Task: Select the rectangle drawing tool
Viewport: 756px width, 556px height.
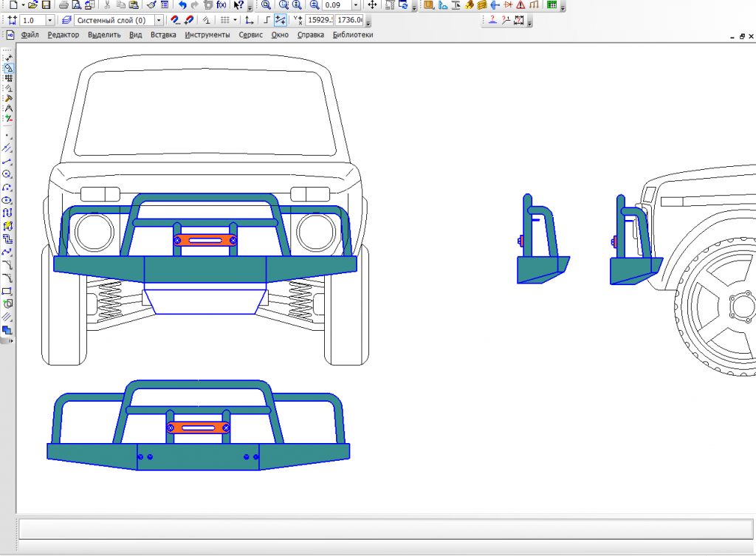Action: tap(7, 291)
